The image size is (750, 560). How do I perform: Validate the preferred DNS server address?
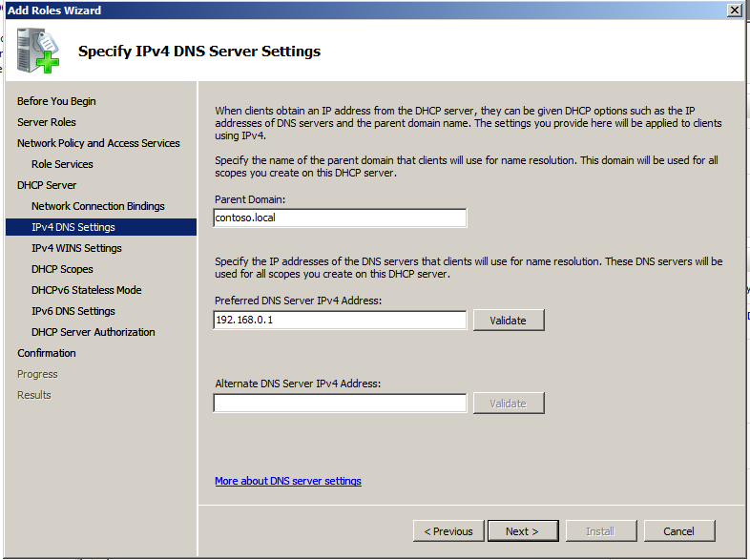[x=509, y=321]
